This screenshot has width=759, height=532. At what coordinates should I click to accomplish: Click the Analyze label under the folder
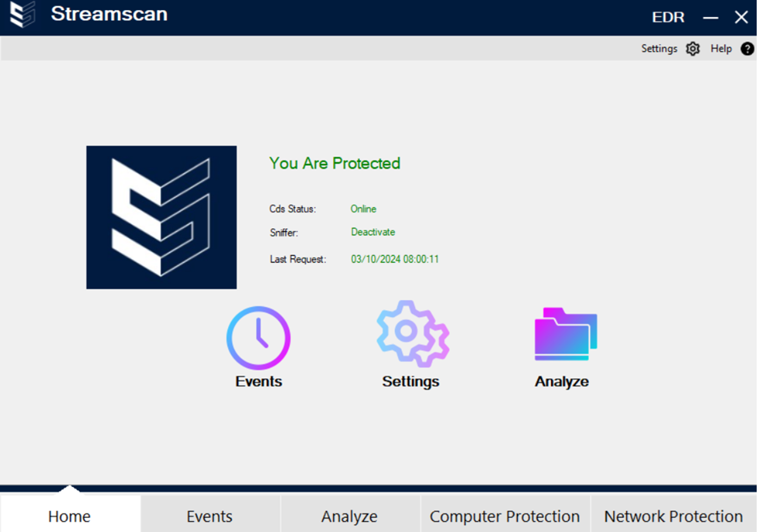(562, 382)
